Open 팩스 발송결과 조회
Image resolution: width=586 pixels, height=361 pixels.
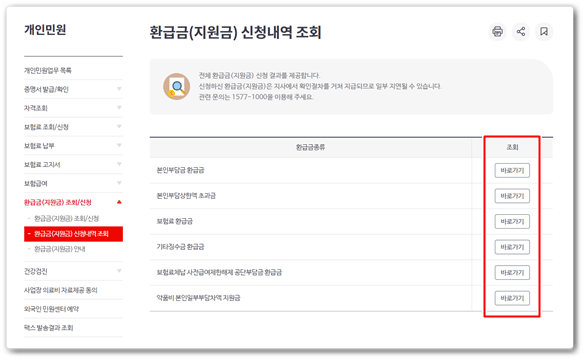pos(49,328)
